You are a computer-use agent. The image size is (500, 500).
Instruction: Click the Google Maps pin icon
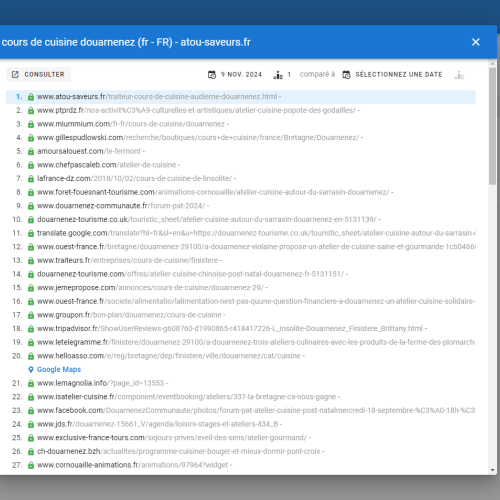pyautogui.click(x=31, y=369)
